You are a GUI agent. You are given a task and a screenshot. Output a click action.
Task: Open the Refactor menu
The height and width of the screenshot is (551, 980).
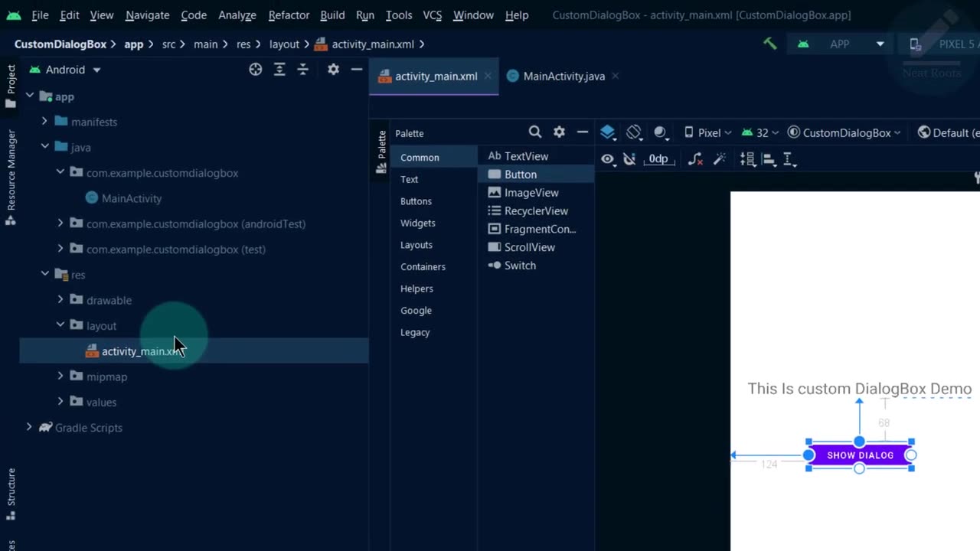point(289,15)
